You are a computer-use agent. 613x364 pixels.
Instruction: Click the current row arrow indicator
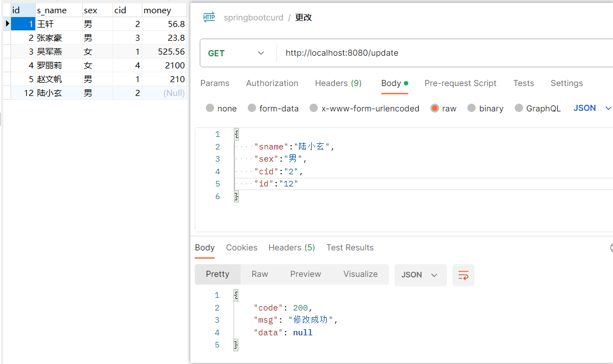click(x=7, y=24)
